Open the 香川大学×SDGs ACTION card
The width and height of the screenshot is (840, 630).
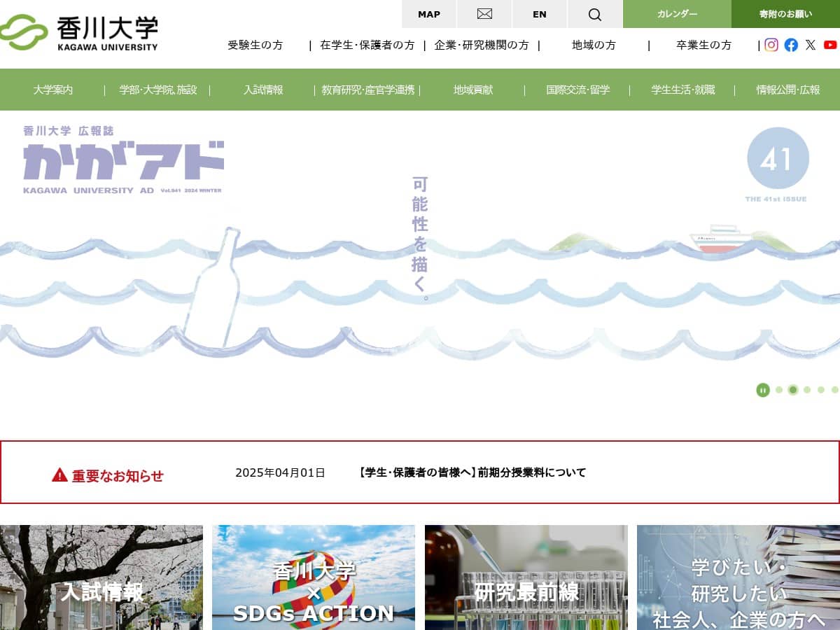(x=314, y=577)
